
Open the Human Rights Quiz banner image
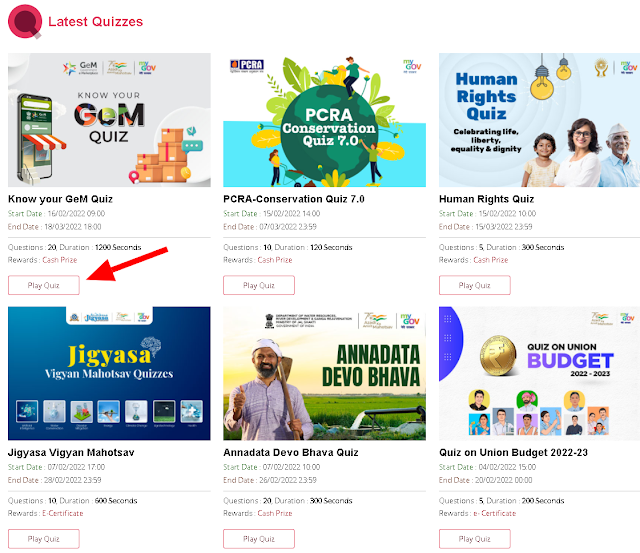point(539,120)
